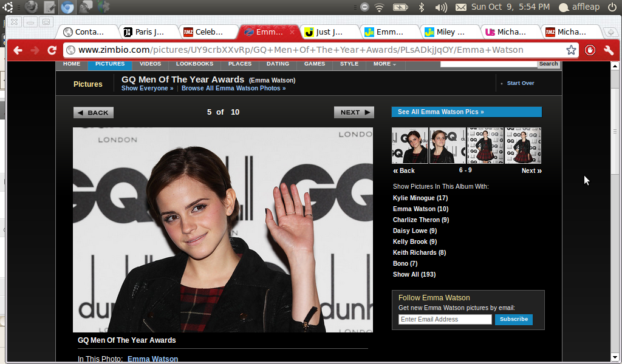The image size is (622, 364).
Task: Open the VIDEOS nav item
Action: (151, 64)
